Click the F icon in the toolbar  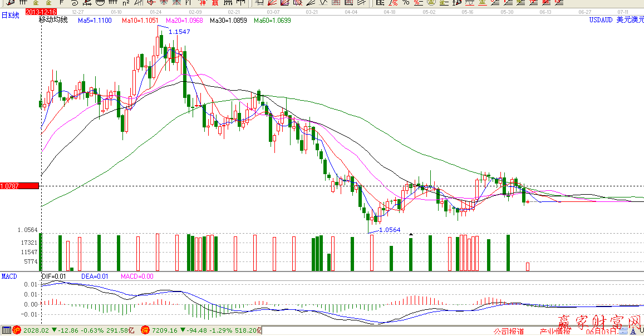point(62,3)
